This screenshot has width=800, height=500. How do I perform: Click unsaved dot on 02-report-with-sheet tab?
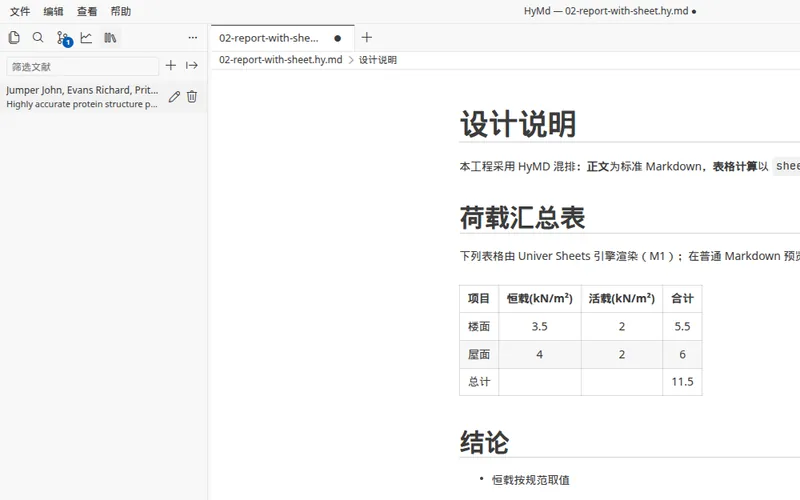click(337, 38)
